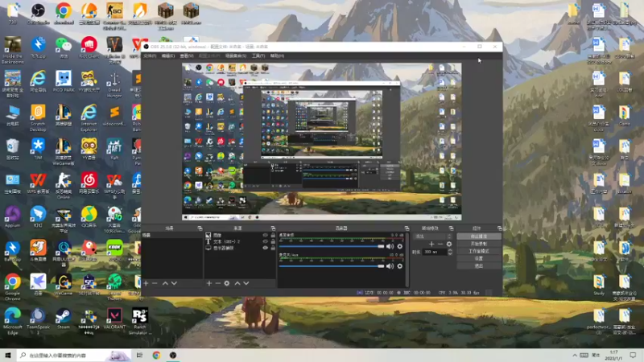This screenshot has width=644, height=362.
Task: Remove the scene transition with the minus icon
Action: click(x=440, y=244)
